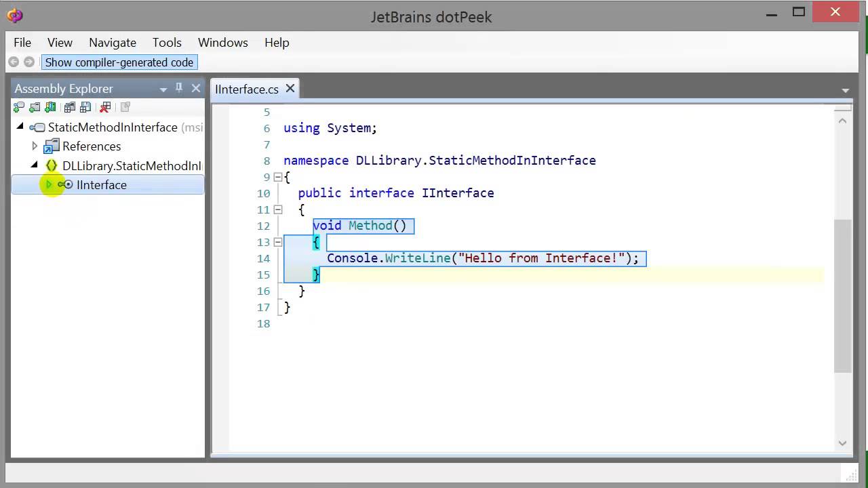Viewport: 868px width, 488px height.
Task: Navigate forward with the right arrow
Action: (29, 62)
